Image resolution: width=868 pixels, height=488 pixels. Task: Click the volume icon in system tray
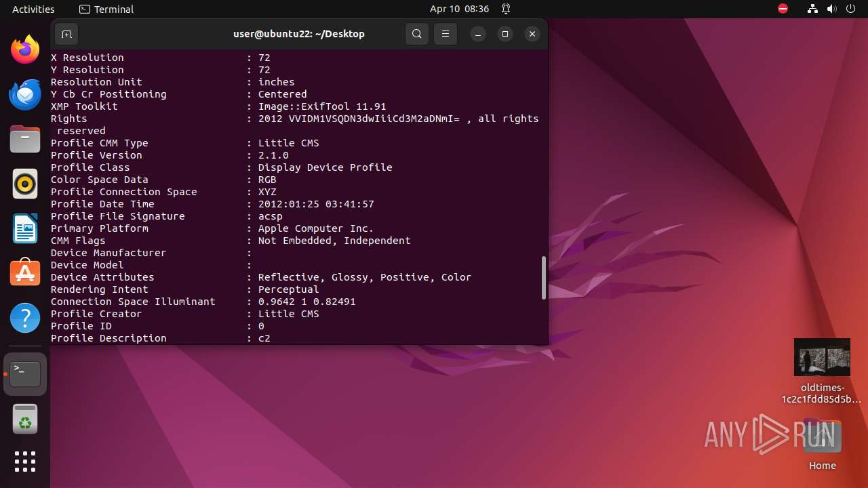tap(832, 9)
